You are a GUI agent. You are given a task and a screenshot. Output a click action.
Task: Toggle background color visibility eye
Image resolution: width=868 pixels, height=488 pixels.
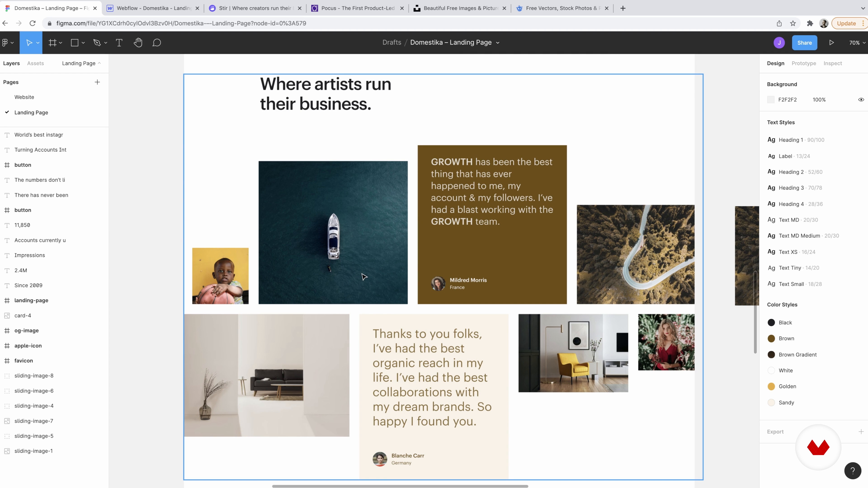point(861,100)
